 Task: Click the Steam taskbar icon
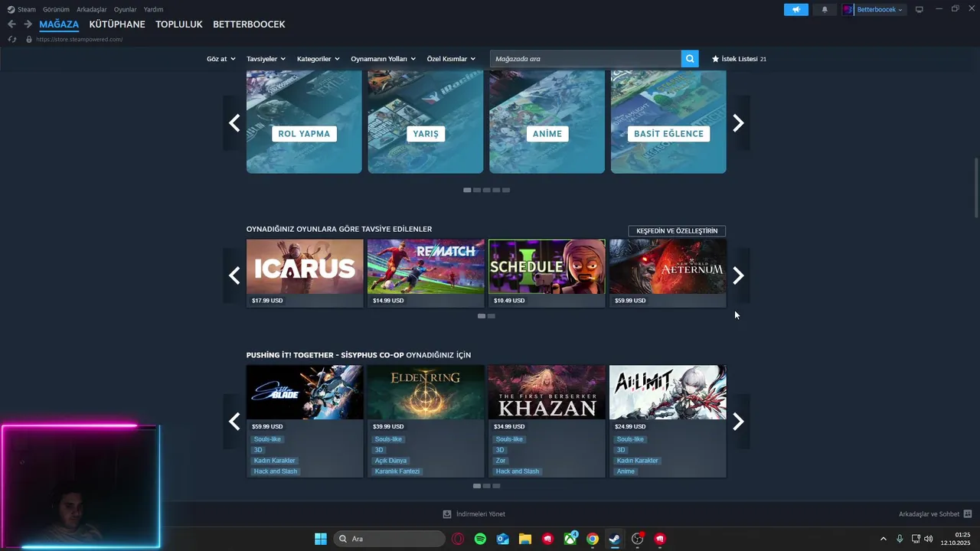click(615, 539)
